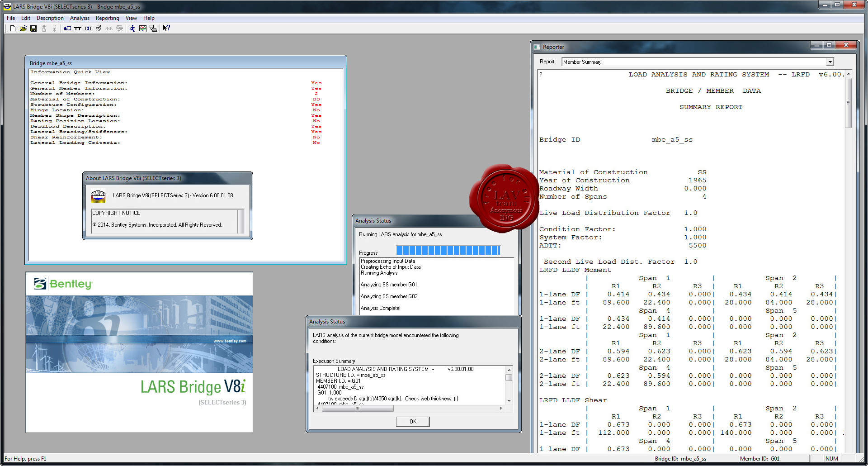Viewport: 868px width, 466px height.
Task: Open the Reporting menu
Action: click(108, 18)
